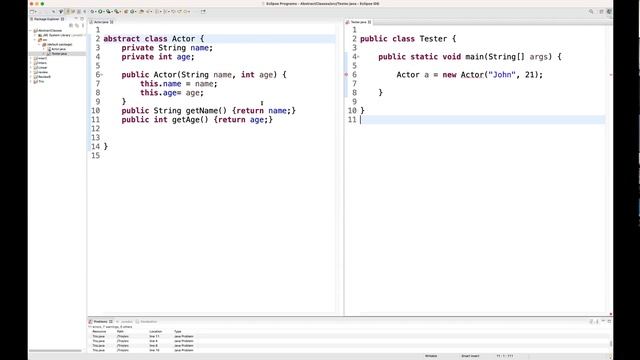
Task: Fold the main method at line 4
Action: tap(358, 57)
